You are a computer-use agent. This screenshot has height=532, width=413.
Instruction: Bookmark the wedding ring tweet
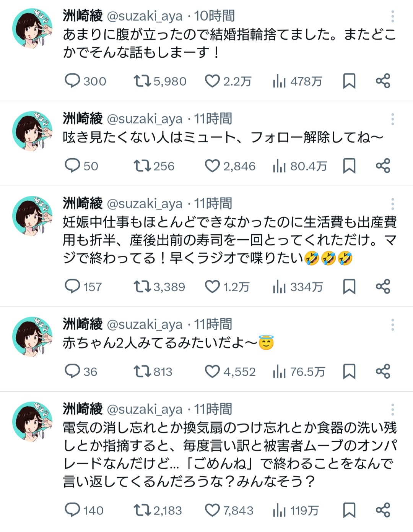349,81
